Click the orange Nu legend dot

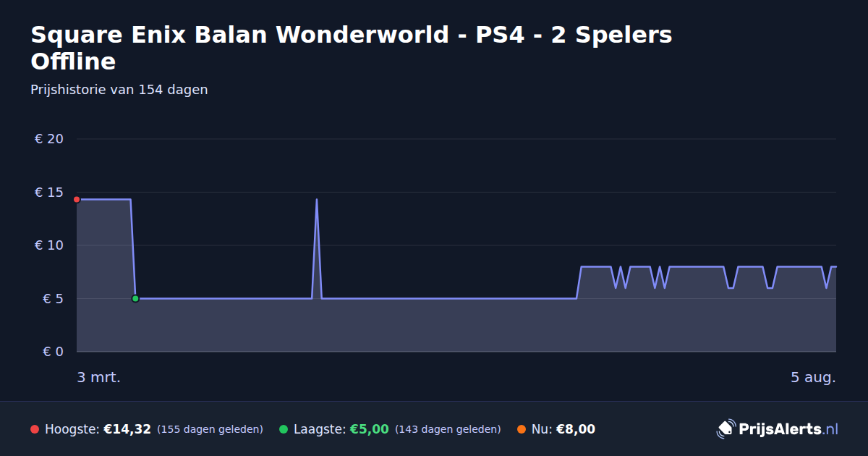coord(522,429)
